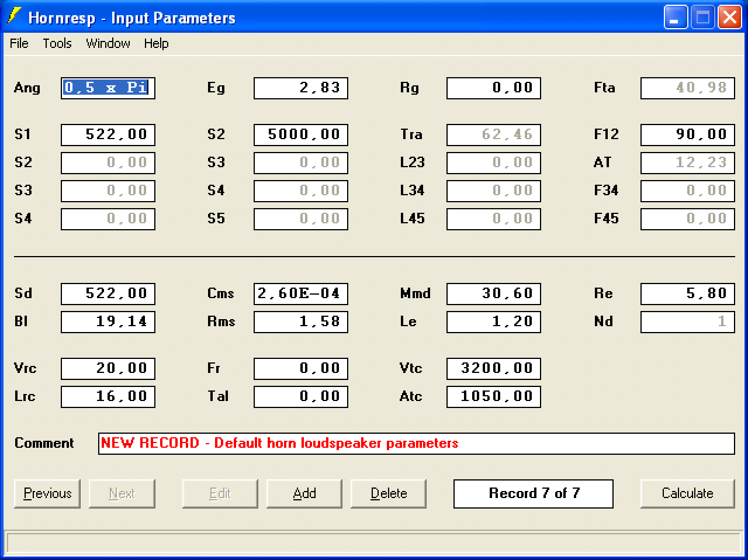Click the Fta field showing 40,98
The width and height of the screenshot is (748, 560).
pyautogui.click(x=688, y=88)
